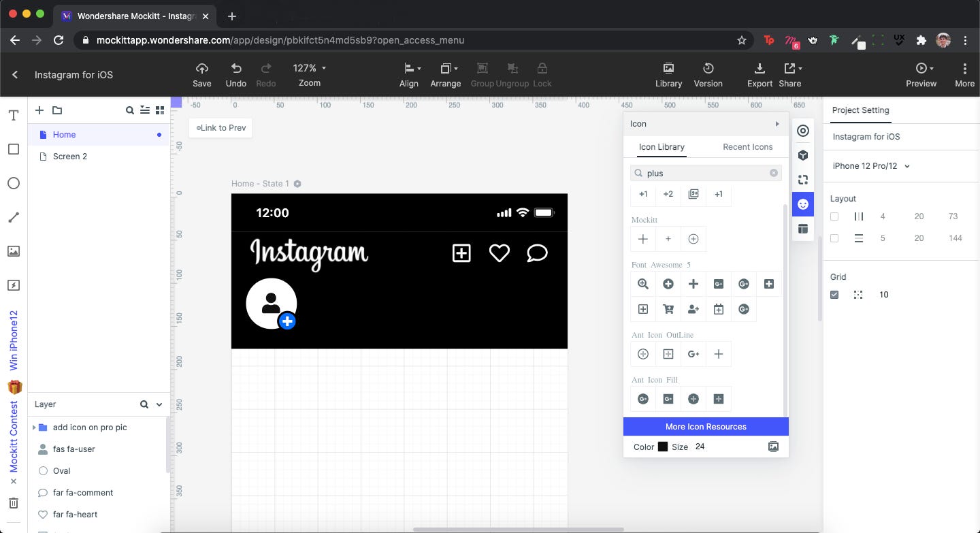
Task: Open the smiley Icon panel button
Action: pos(803,204)
